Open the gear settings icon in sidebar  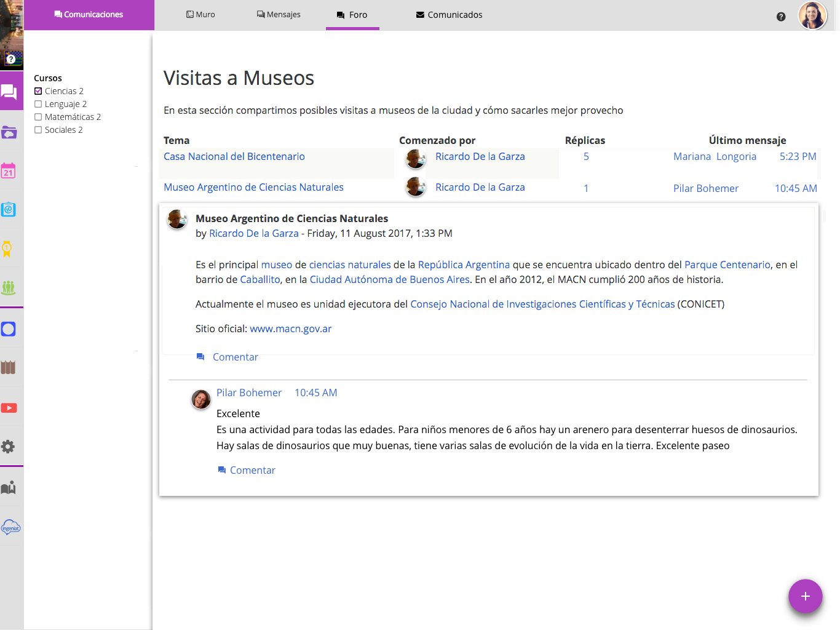[8, 447]
